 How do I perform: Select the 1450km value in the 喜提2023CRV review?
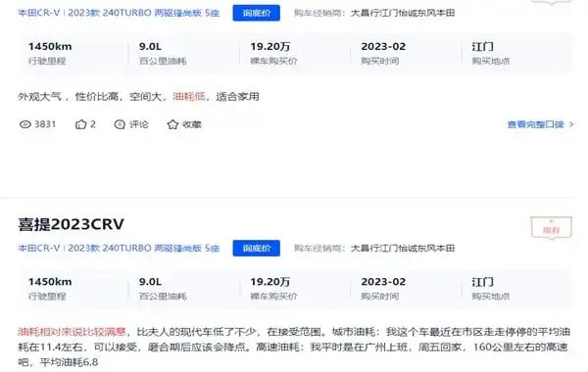pos(50,282)
